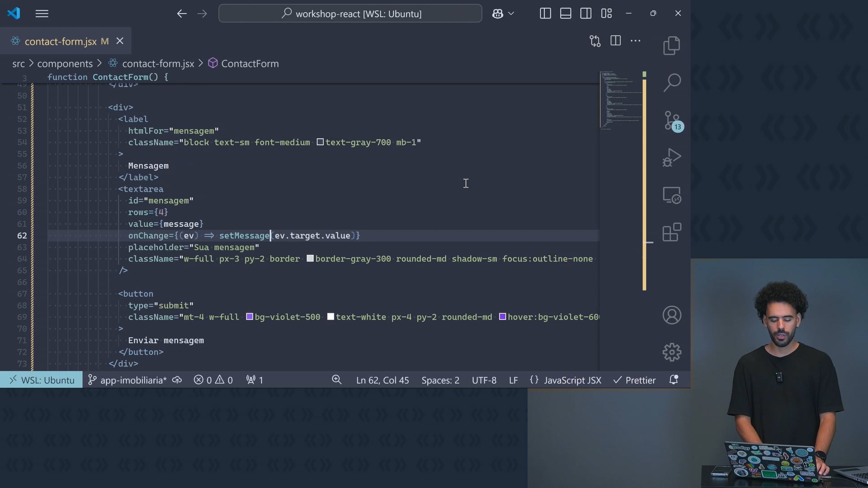The width and height of the screenshot is (868, 488).
Task: Split the editor to the right
Action: tap(615, 41)
